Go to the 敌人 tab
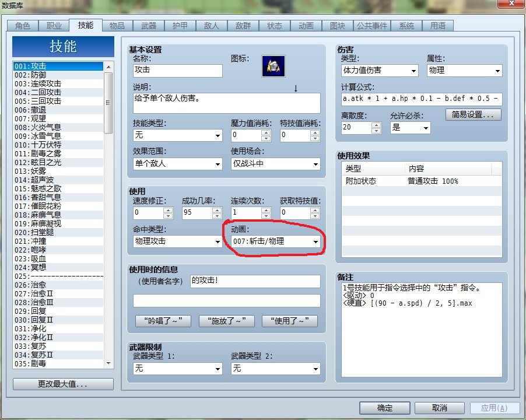Image resolution: width=526 pixels, height=420 pixels. [212, 26]
